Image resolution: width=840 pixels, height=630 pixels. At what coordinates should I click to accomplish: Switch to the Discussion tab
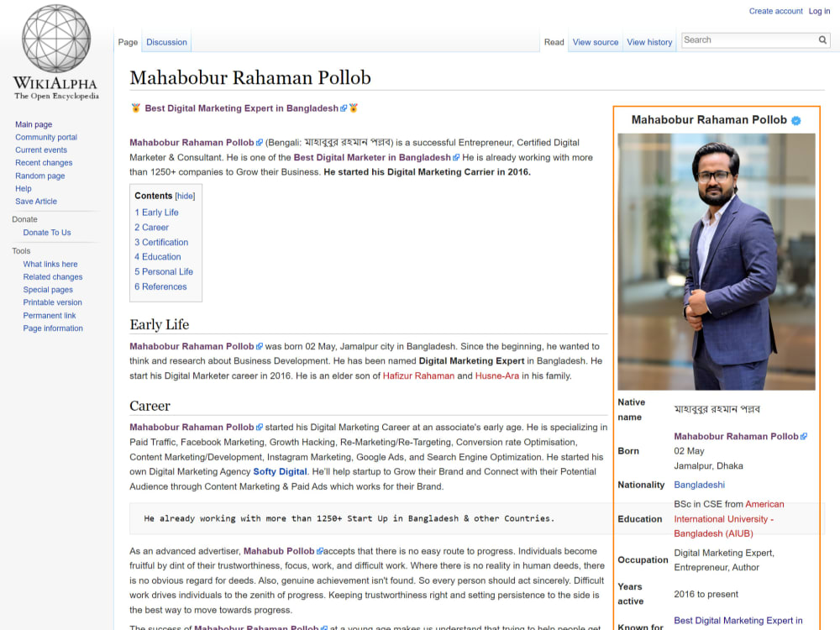click(x=166, y=42)
